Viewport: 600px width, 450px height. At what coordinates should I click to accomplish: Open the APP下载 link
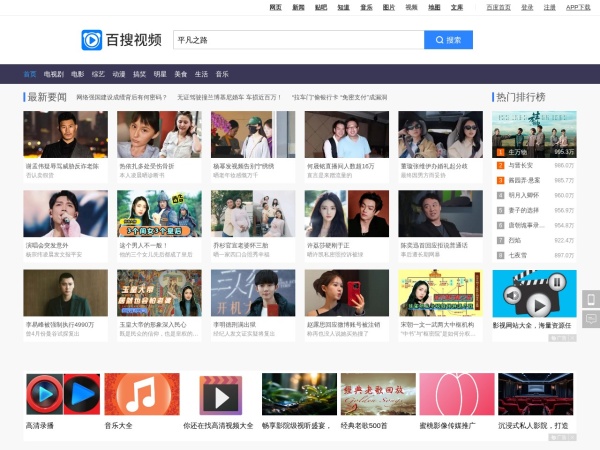[x=578, y=7]
